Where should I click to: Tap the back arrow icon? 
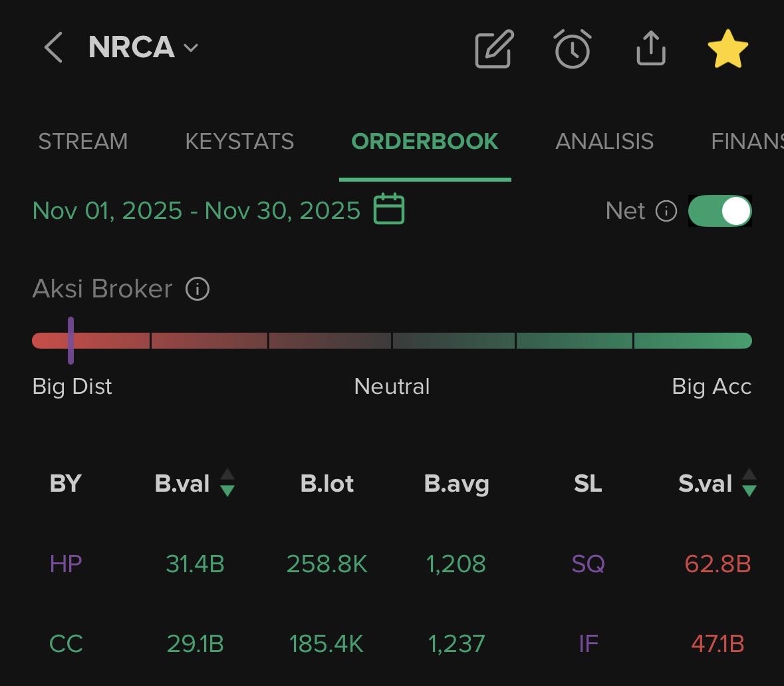coord(53,48)
